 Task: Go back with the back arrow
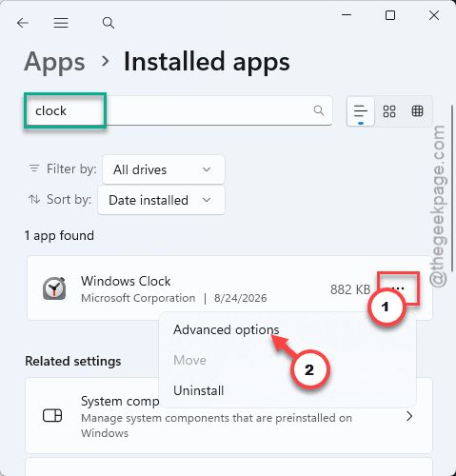tap(23, 23)
